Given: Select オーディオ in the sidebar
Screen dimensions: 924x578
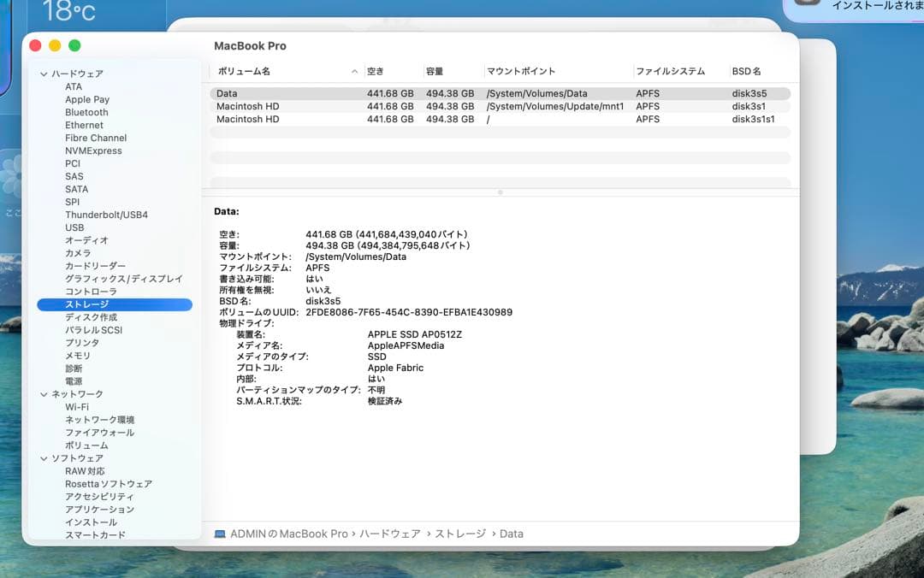Looking at the screenshot, I should (86, 240).
